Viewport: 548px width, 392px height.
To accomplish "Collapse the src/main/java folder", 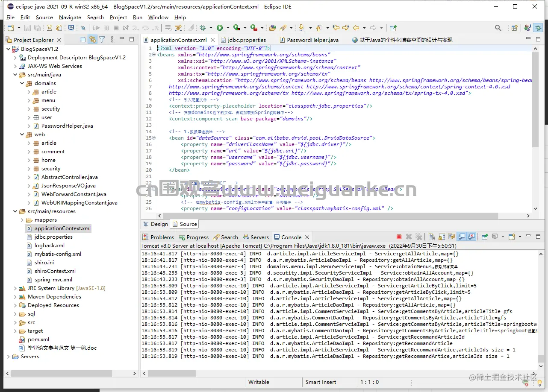I will 15,75.
